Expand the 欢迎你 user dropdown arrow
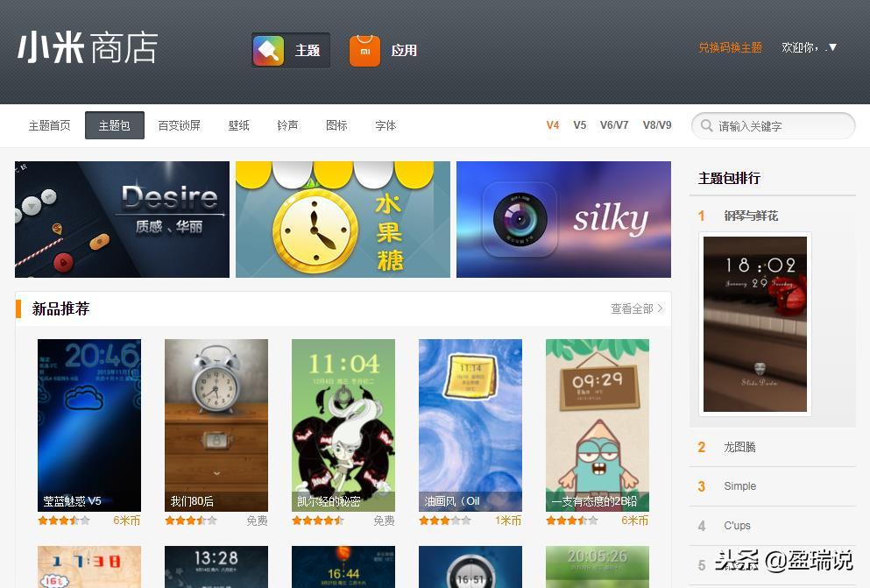 coord(832,47)
